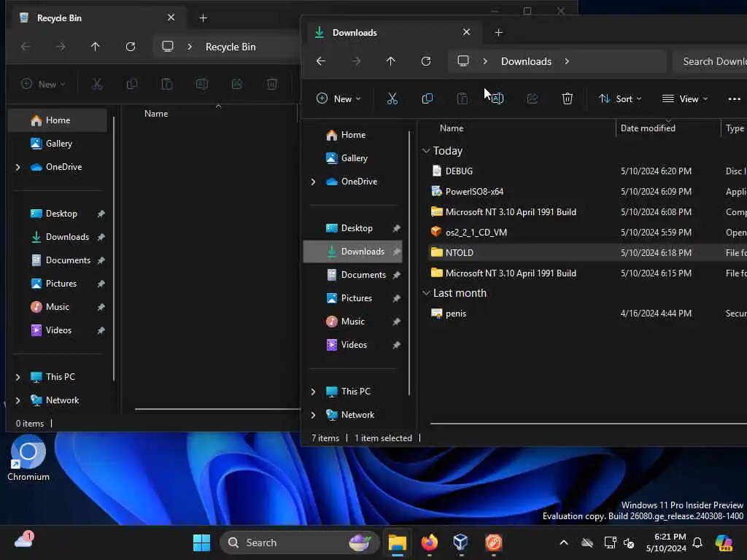
Task: Open weather widget on taskbar
Action: pos(24,540)
